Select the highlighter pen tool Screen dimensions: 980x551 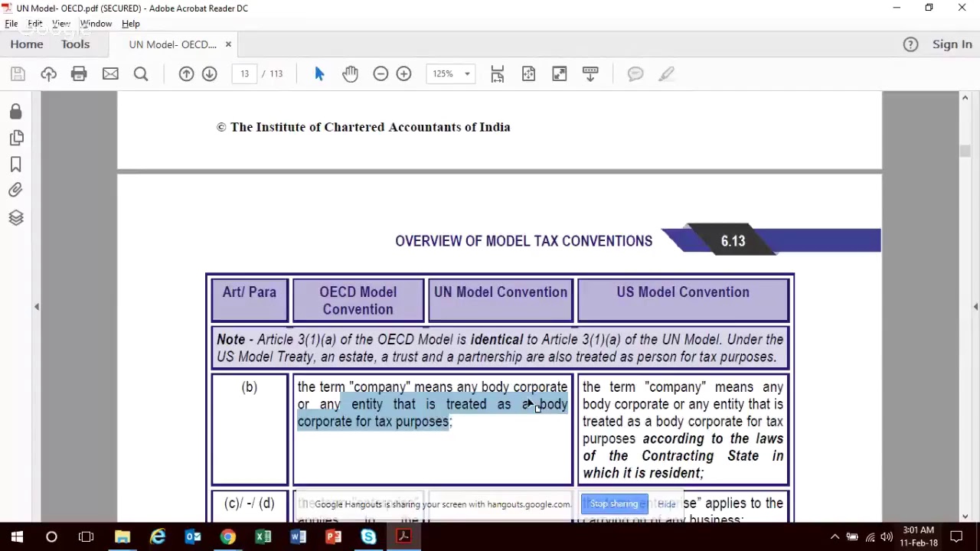point(666,73)
